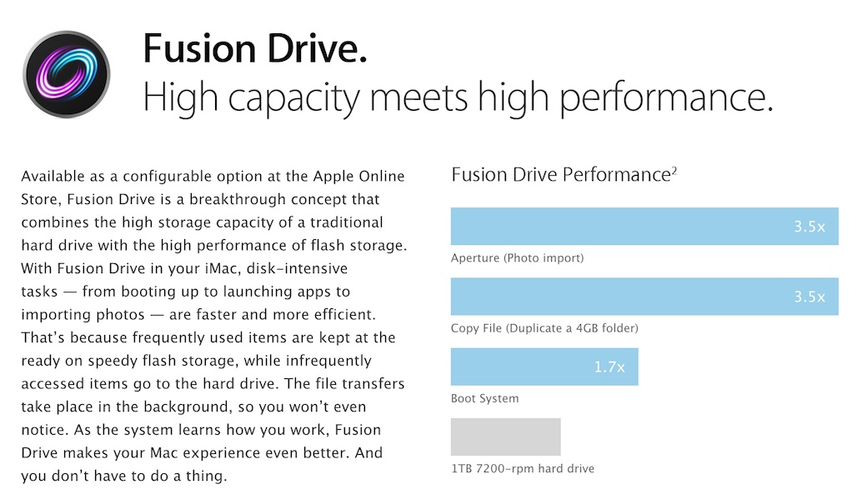Click the Aperture (Photo import) label
Screen dimensions: 867x504
coord(517,258)
